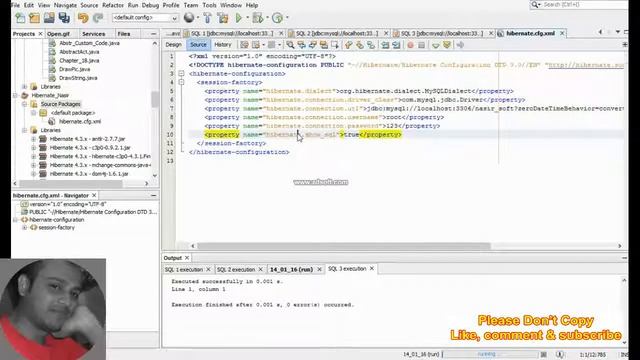Open the Window menu
This screenshot has height=360, width=640.
[x=231, y=5]
